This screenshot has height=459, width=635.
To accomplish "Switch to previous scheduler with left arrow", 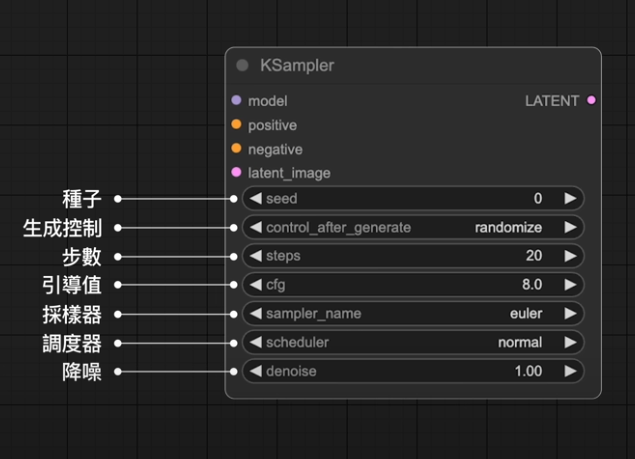I will tap(255, 343).
